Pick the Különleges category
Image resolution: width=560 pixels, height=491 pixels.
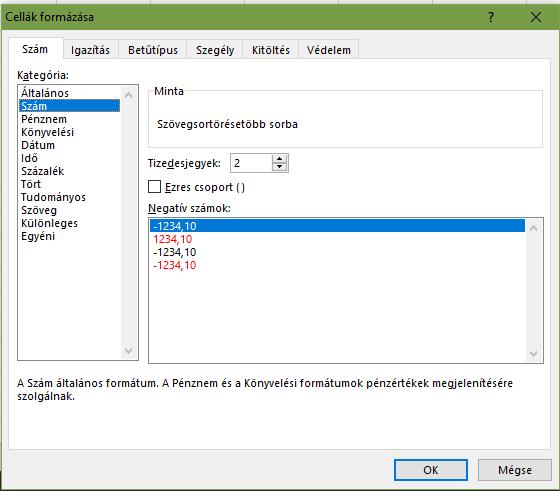click(x=70, y=223)
